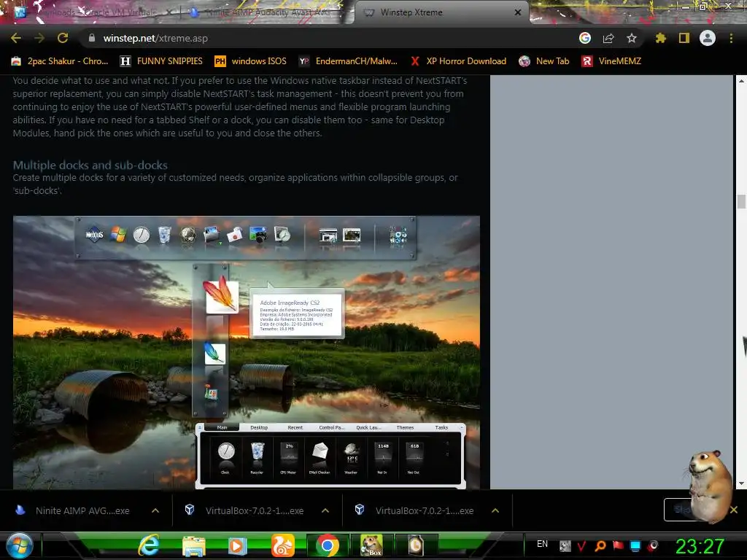Click the blue monitor network tray icon
The height and width of the screenshot is (560, 747).
[635, 545]
